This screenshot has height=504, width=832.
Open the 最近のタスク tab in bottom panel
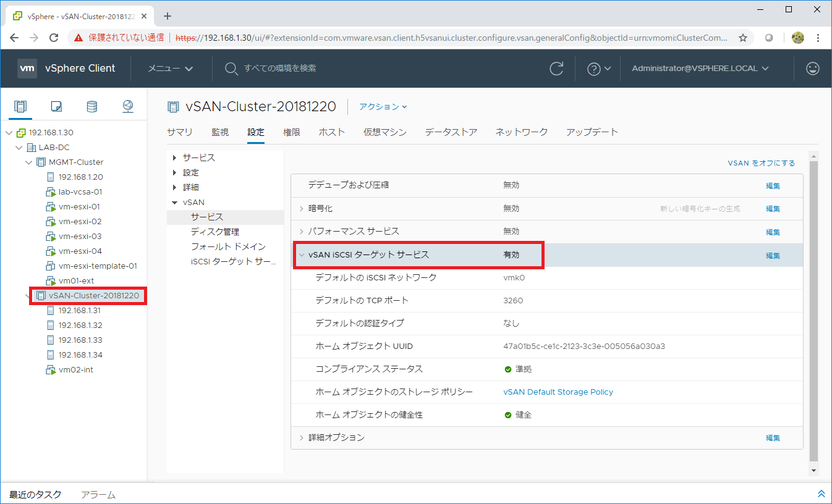click(35, 495)
